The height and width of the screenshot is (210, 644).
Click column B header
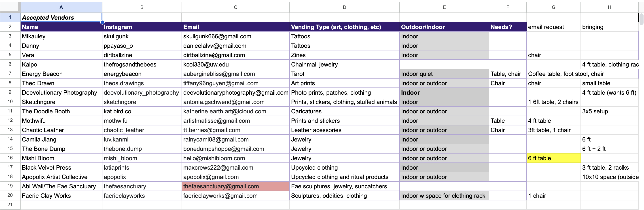point(142,7)
